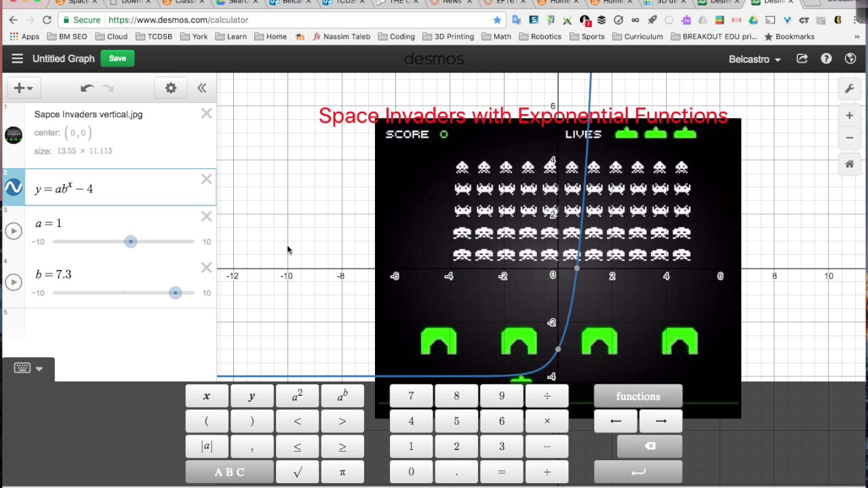
Task: Click the Untitled Graph title
Action: pos(64,59)
